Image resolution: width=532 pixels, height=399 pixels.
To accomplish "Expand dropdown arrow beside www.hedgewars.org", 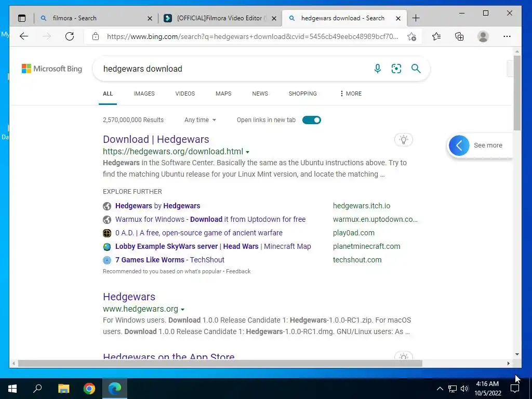I will [182, 310].
